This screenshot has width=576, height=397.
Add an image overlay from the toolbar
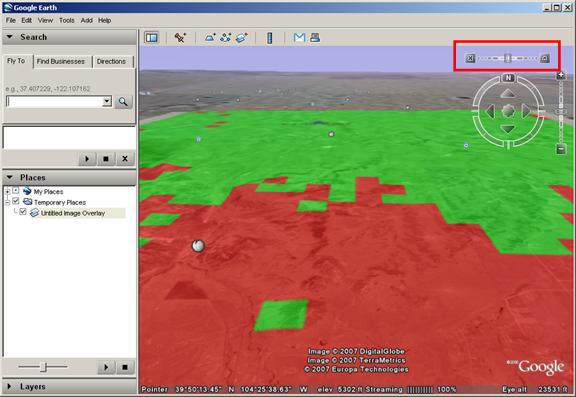(241, 37)
